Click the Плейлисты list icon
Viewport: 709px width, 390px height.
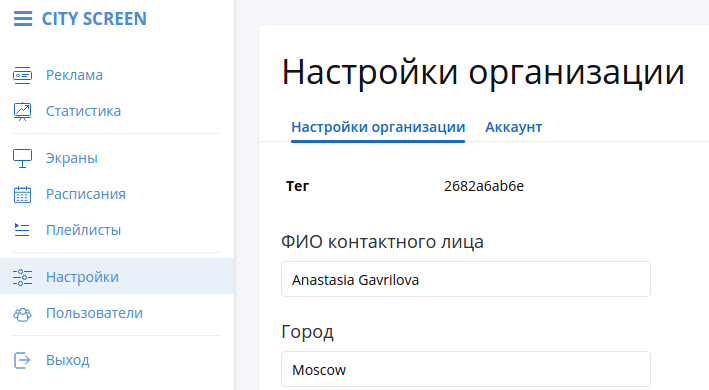pyautogui.click(x=22, y=230)
